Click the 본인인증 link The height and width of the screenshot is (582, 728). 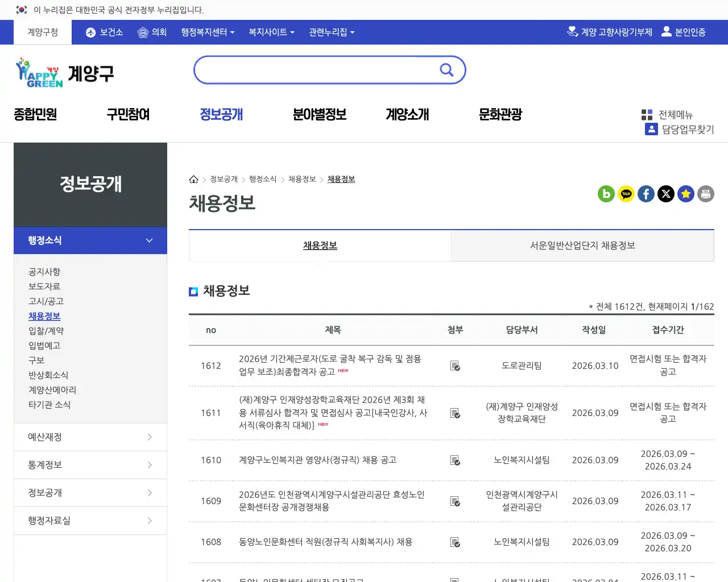(684, 32)
